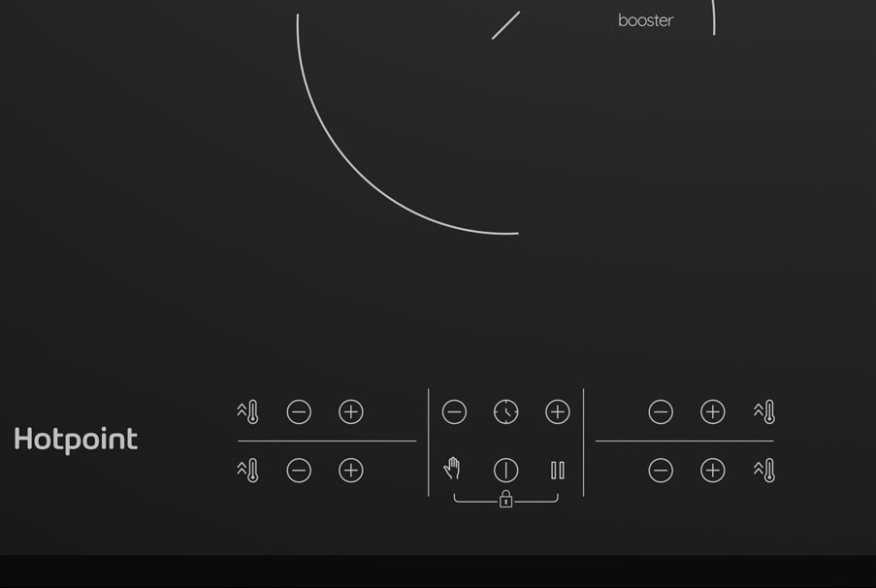Pause cooking with the pause button
The image size is (876, 588).
[558, 471]
